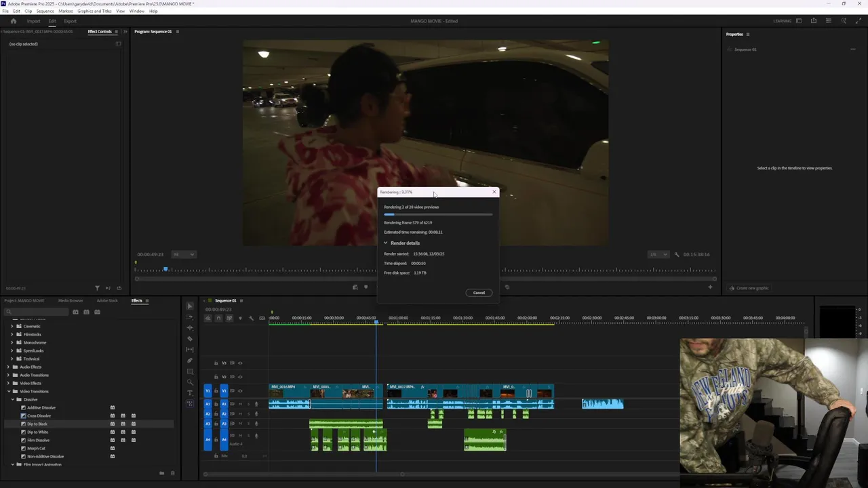This screenshot has width=868, height=488.
Task: Collapse Render details in the rendering dialog
Action: [386, 243]
